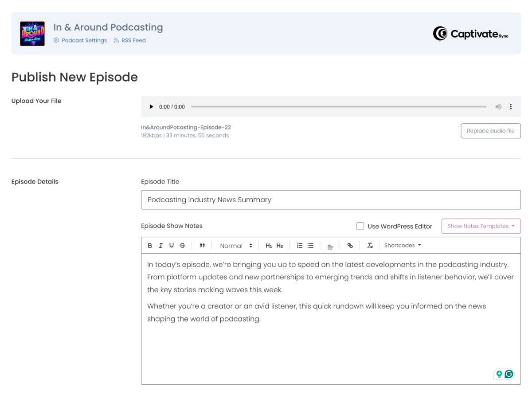Insert a hyperlink in show notes
The width and height of the screenshot is (532, 399).
tap(350, 246)
